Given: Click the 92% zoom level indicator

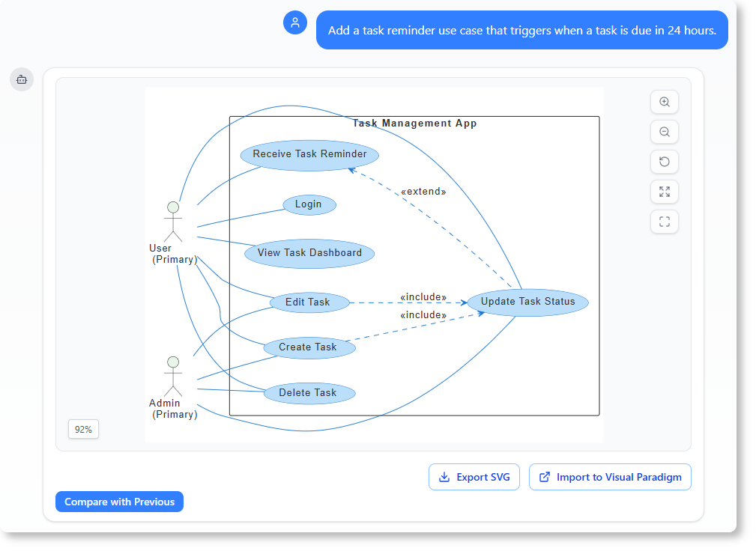Looking at the screenshot, I should coord(83,430).
